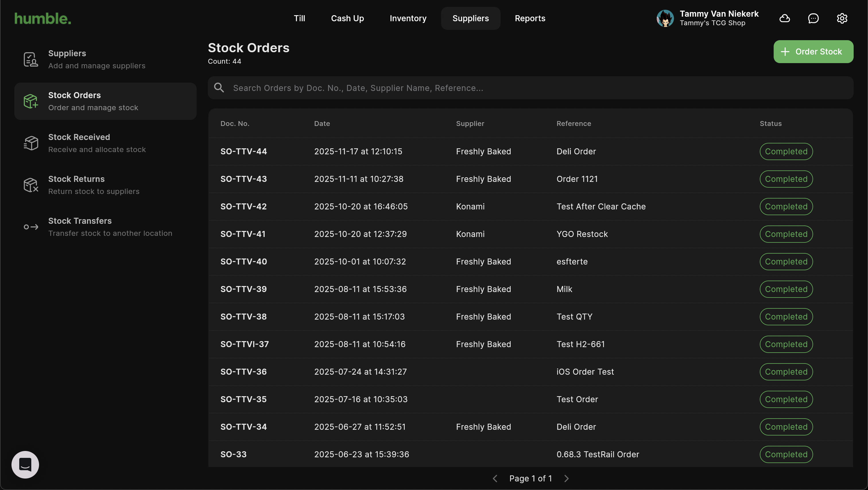Switch to the Inventory tab
This screenshot has width=868, height=490.
pos(408,18)
